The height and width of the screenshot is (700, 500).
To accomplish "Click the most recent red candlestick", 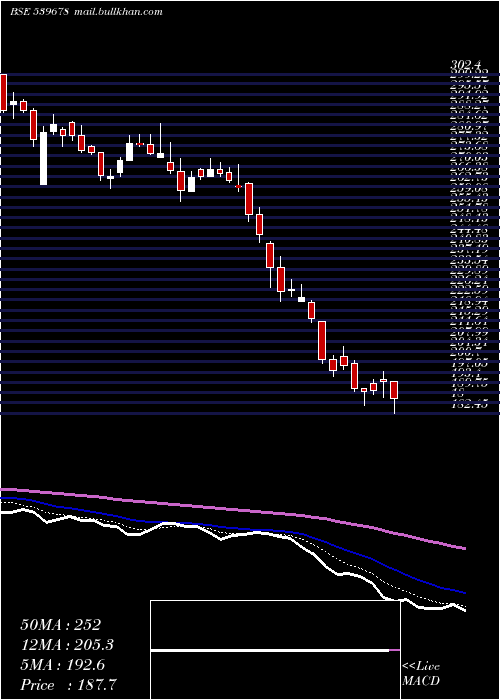I will [394, 390].
